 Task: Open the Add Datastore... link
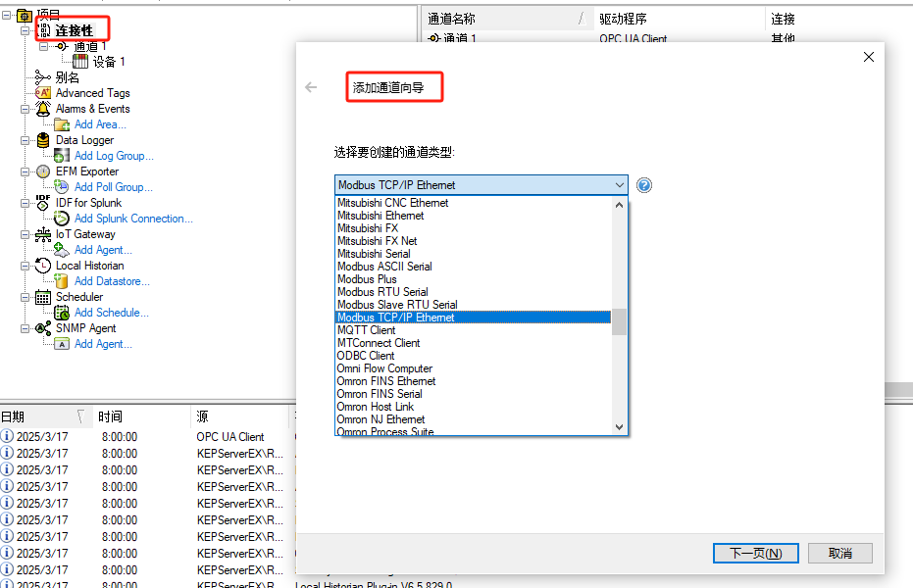tap(112, 281)
